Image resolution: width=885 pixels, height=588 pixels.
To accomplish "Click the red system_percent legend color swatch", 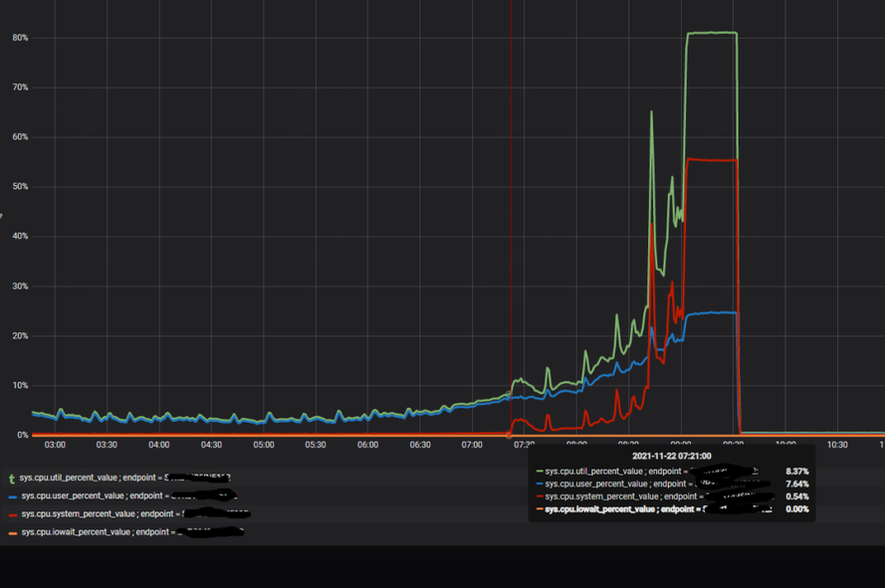I will click(x=12, y=514).
